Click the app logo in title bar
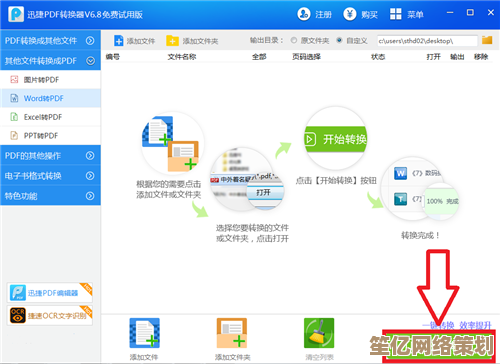Screen dimensions: 500x364 coord(16,14)
